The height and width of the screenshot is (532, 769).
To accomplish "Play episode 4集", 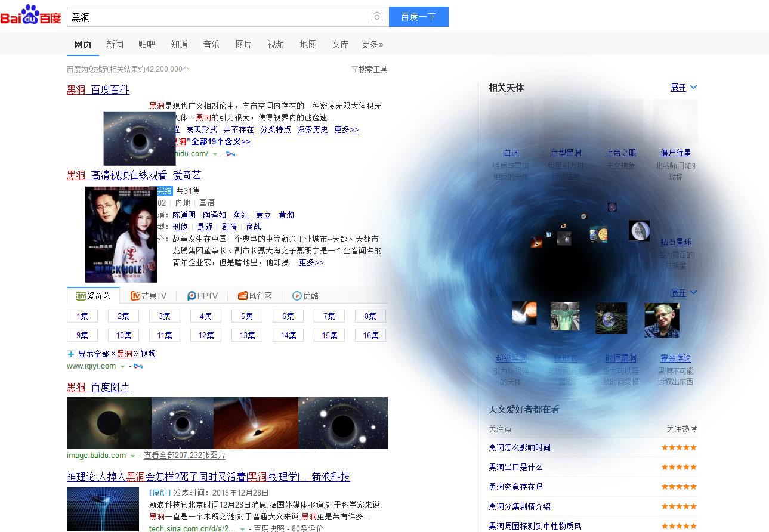I will tap(206, 316).
